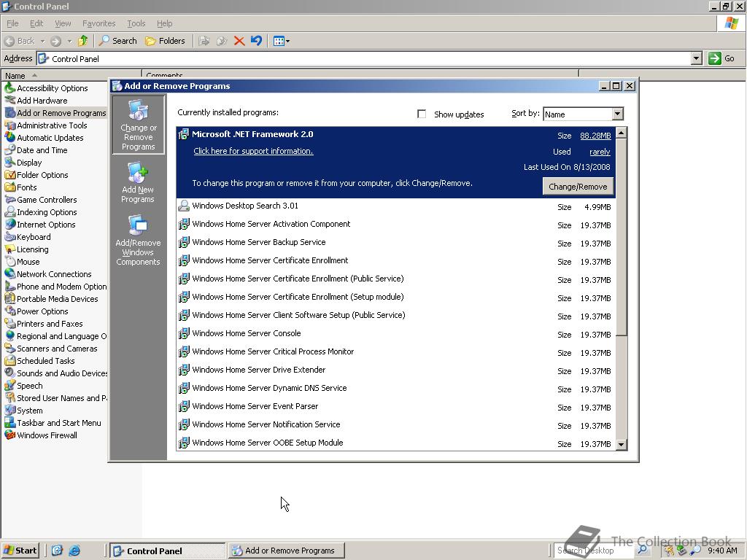Open Indexing Options icon

coord(9,212)
